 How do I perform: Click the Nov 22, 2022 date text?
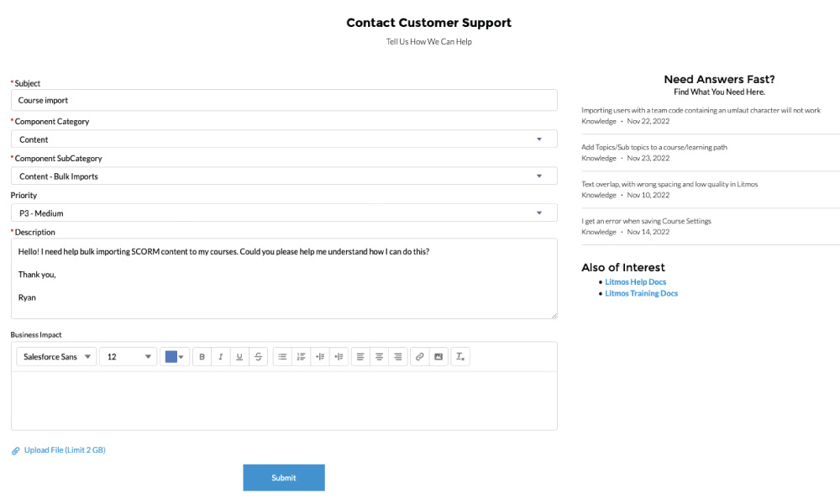(x=648, y=122)
